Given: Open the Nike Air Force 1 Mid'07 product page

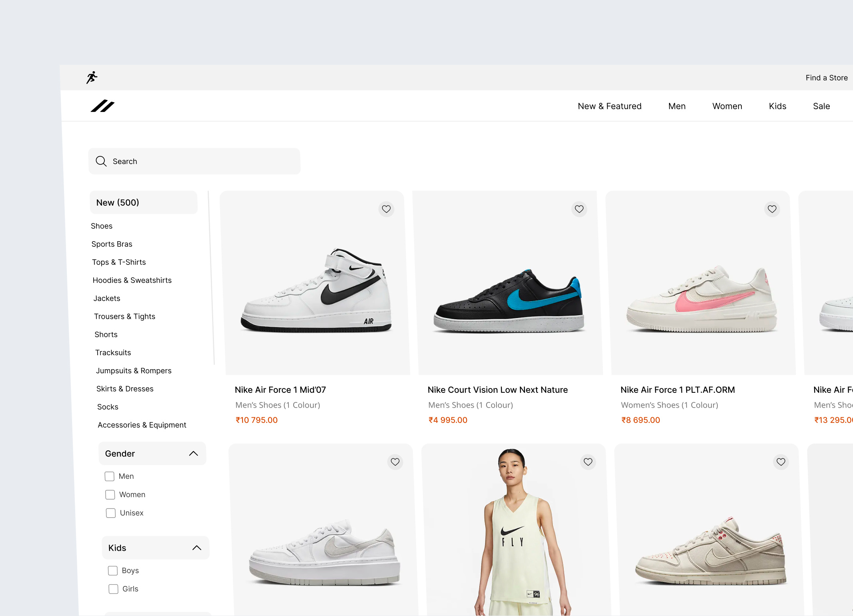Looking at the screenshot, I should click(x=280, y=389).
